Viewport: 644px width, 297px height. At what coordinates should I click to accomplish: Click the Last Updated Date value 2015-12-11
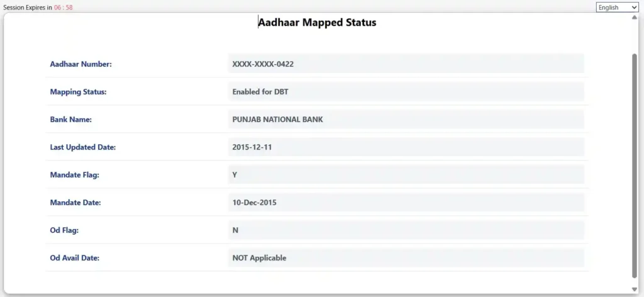point(406,147)
